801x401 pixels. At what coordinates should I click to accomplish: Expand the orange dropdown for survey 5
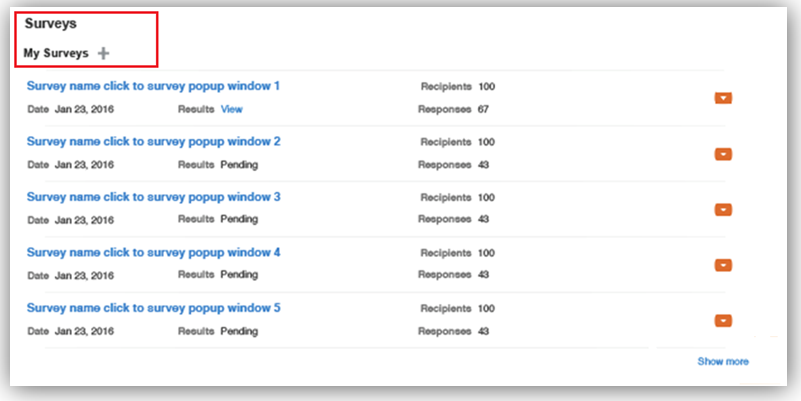[724, 321]
